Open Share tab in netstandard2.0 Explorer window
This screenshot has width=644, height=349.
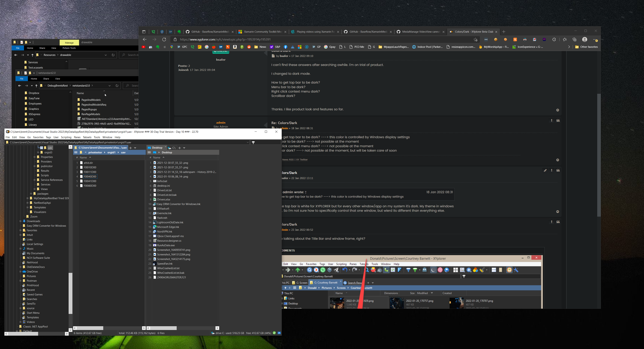click(x=46, y=79)
